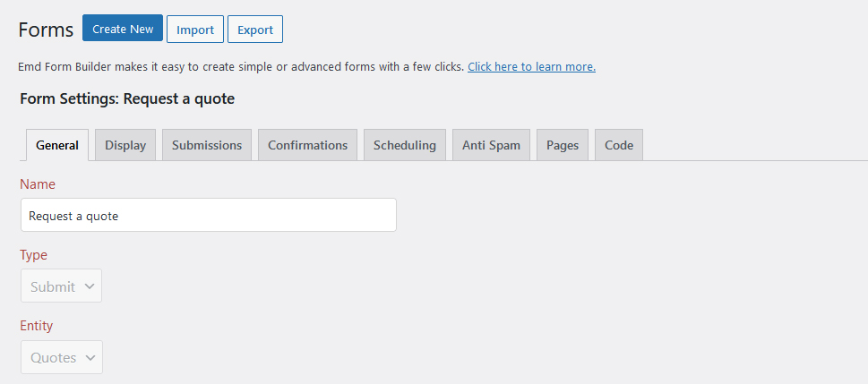The width and height of the screenshot is (868, 384).
Task: Click the Export button
Action: click(x=255, y=30)
